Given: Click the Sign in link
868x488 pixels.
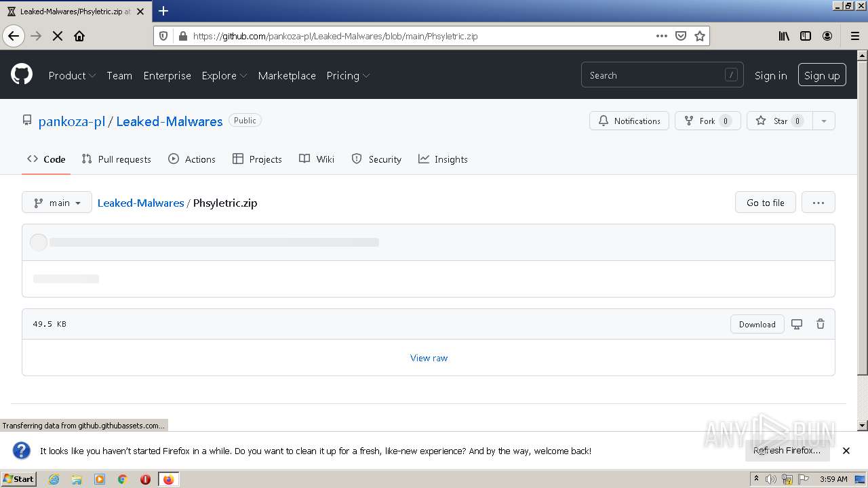Looking at the screenshot, I should click(x=770, y=75).
